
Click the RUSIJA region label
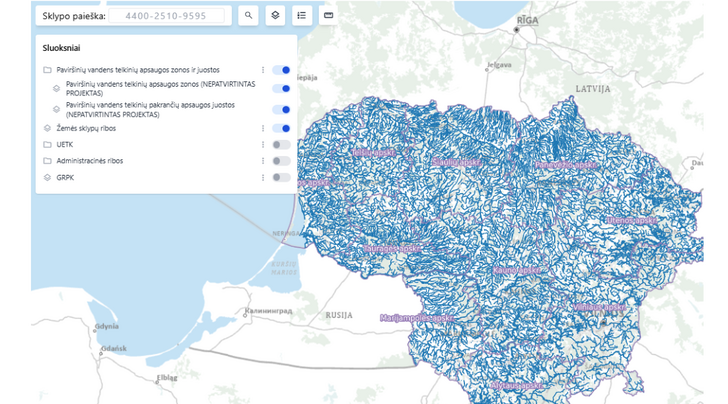[339, 315]
